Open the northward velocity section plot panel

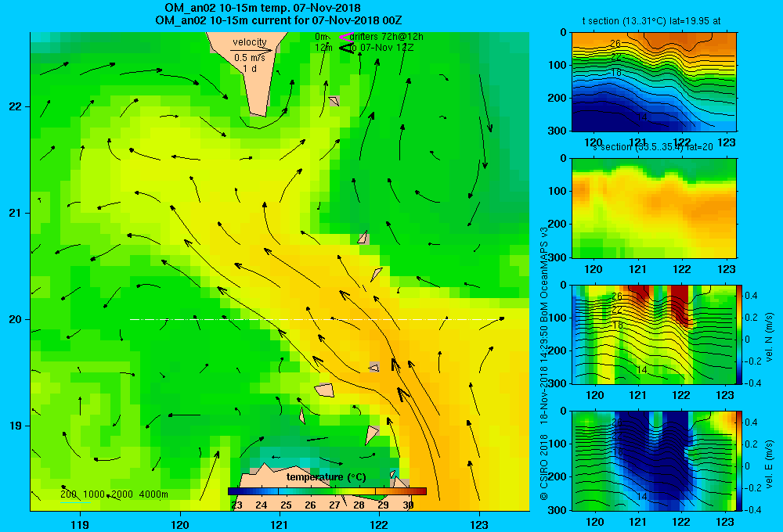click(x=654, y=334)
